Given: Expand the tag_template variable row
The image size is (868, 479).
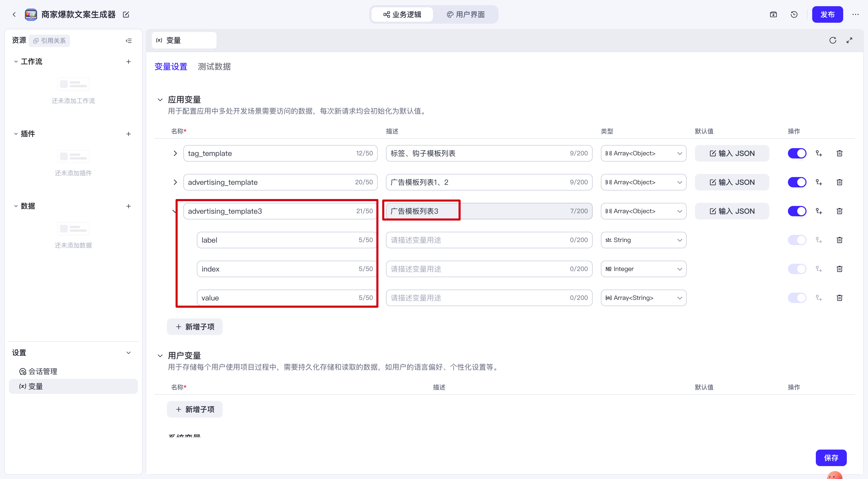Looking at the screenshot, I should 175,154.
